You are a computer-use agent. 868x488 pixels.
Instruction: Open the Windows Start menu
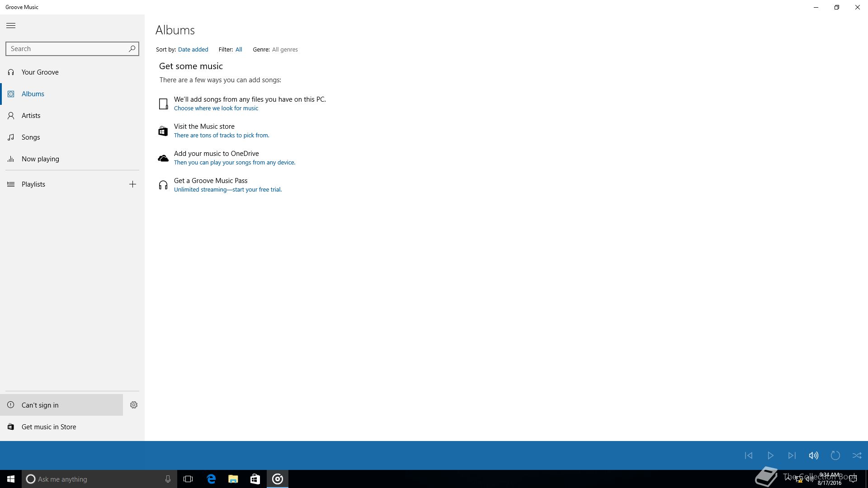tap(11, 479)
